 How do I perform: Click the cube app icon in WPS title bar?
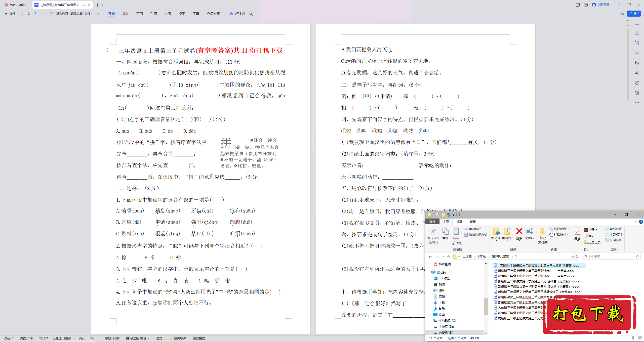(586, 5)
